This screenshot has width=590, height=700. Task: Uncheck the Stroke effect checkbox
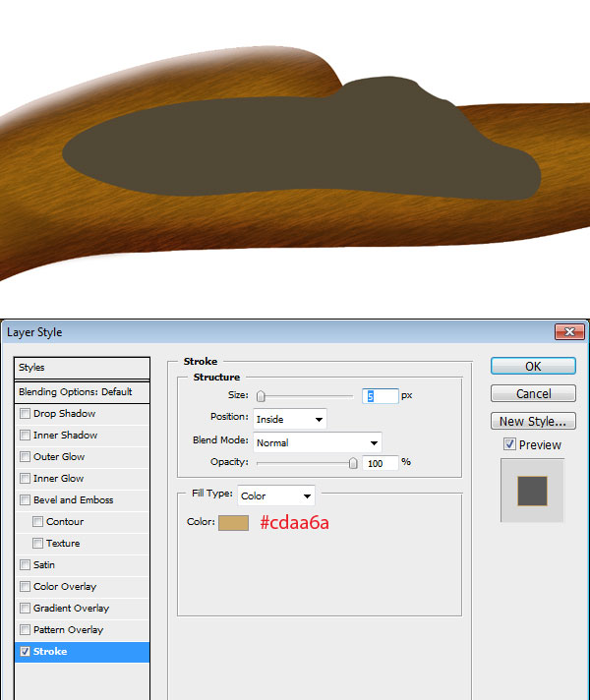(x=25, y=652)
